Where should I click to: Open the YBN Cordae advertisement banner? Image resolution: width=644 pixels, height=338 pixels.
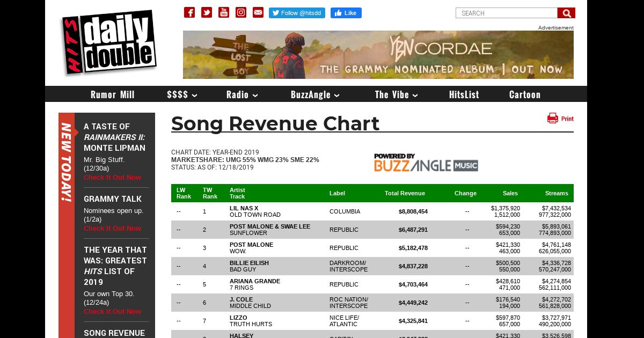click(378, 55)
